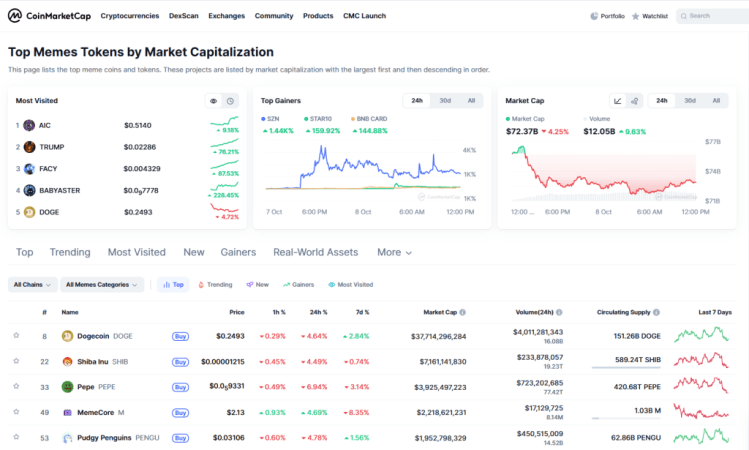
Task: Add Dogecoin to watchlist via star
Action: 16,336
